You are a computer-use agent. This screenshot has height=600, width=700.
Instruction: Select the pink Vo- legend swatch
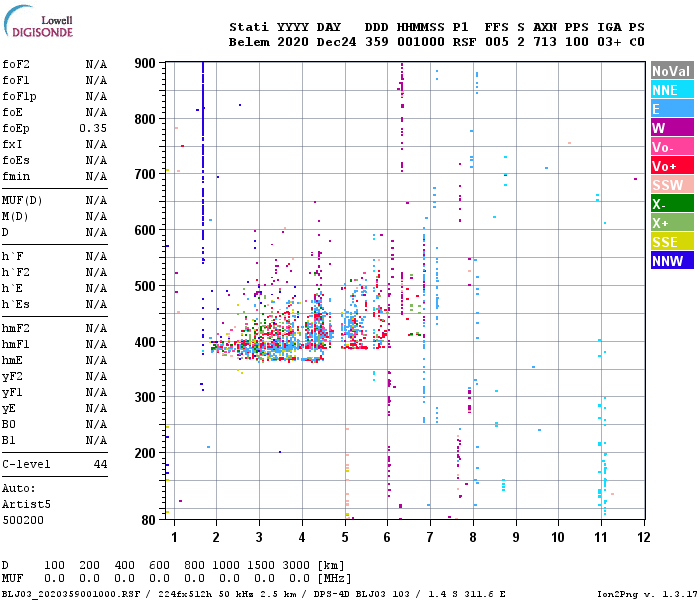pos(672,147)
